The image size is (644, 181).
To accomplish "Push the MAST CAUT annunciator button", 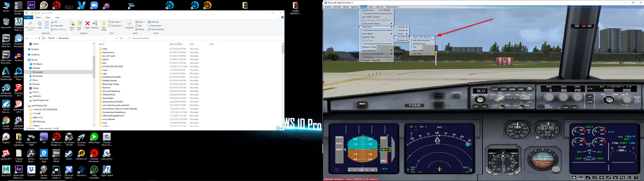I will [439, 105].
